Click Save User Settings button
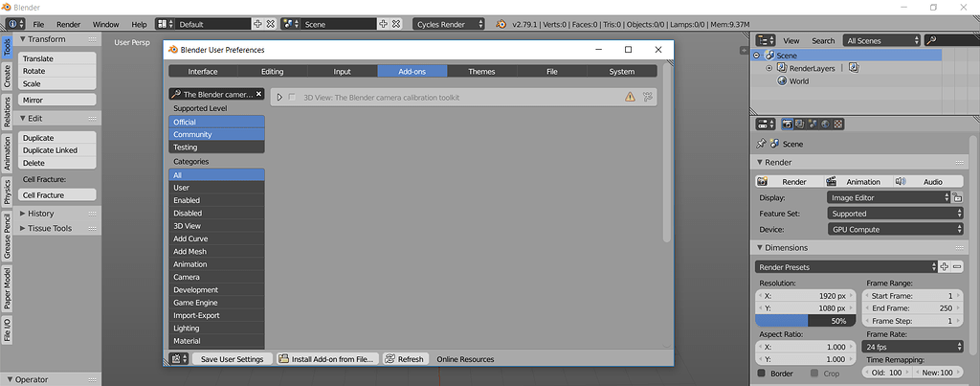This screenshot has width=980, height=386. pos(233,359)
